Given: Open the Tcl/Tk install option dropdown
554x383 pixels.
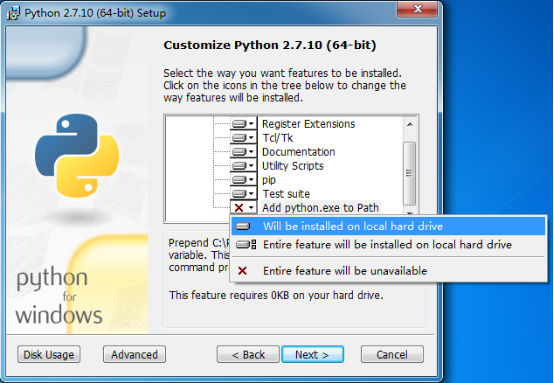Looking at the screenshot, I should pyautogui.click(x=243, y=138).
